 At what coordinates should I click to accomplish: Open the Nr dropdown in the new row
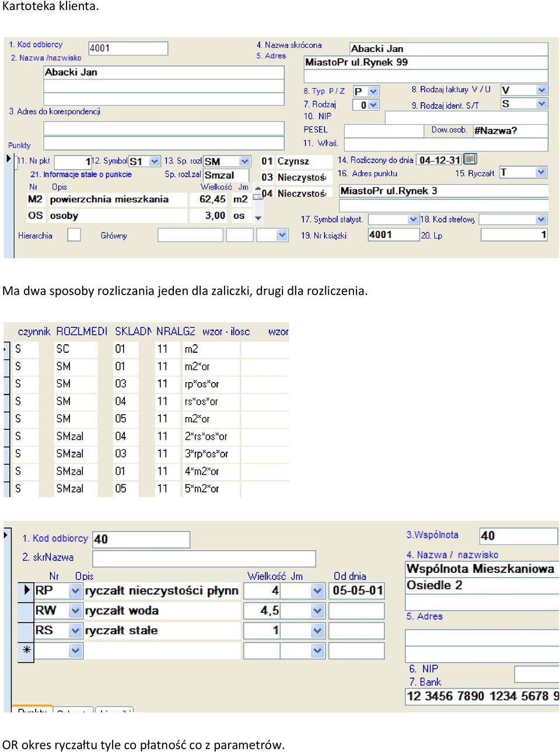click(x=75, y=650)
